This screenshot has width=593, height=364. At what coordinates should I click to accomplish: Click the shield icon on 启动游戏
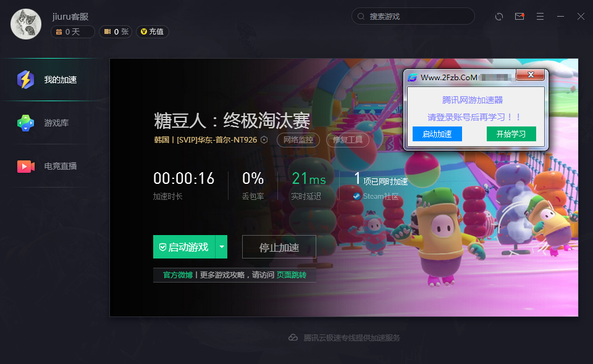[162, 247]
